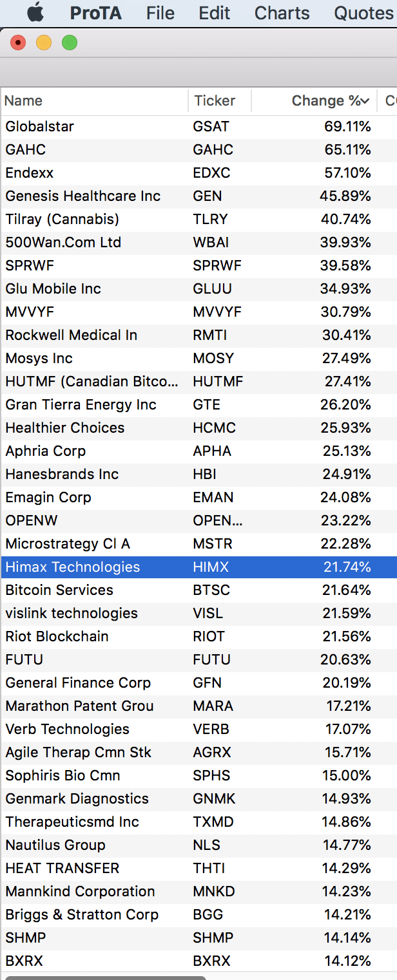Click the red close window button
Screen dimensions: 397x980
(18, 43)
